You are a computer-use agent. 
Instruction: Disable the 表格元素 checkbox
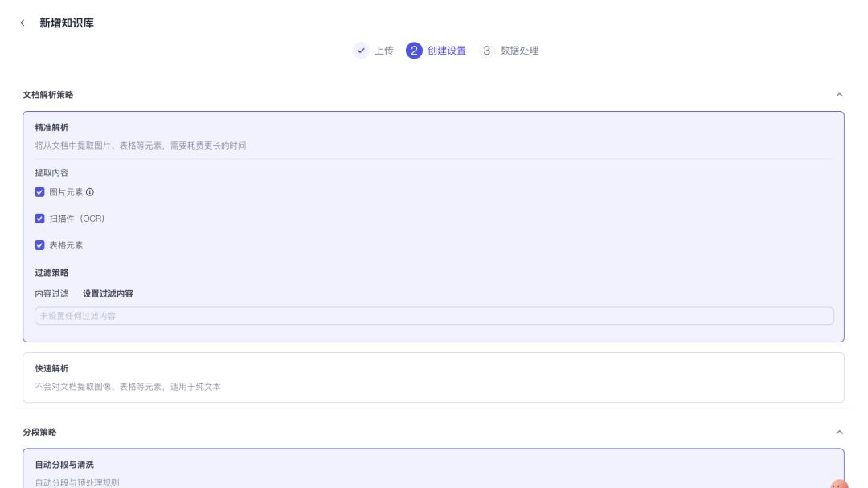coord(39,245)
